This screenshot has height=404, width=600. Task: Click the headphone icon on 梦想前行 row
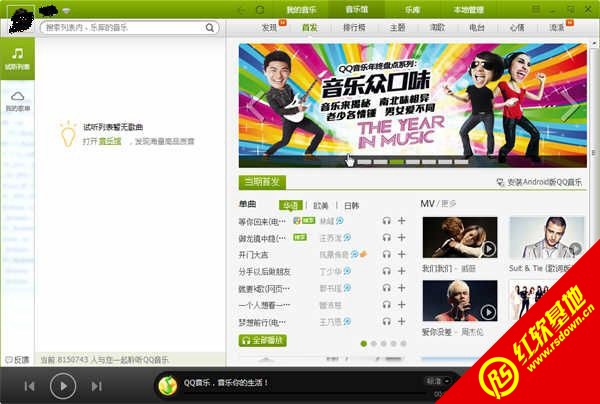click(387, 321)
